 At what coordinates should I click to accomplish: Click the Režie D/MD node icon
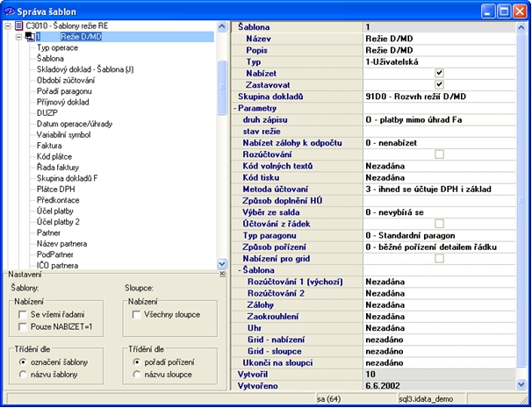[30, 38]
